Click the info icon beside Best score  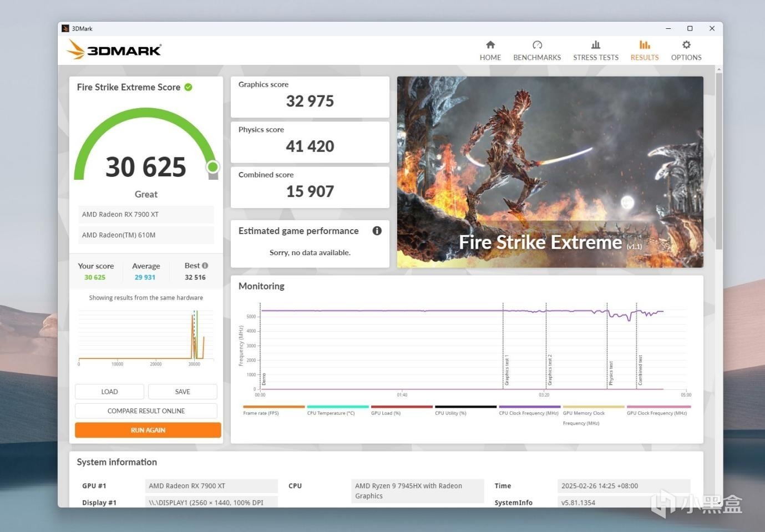pos(205,266)
